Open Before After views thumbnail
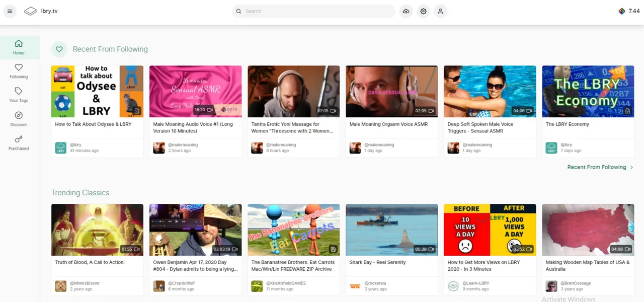Screen dimensions: 644x302 pos(490,230)
